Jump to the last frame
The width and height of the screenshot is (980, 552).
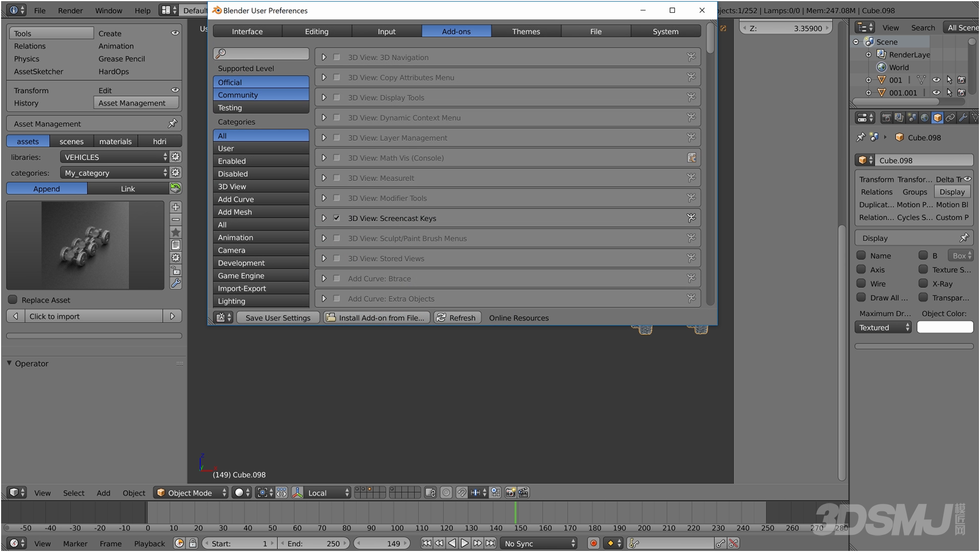click(x=490, y=543)
